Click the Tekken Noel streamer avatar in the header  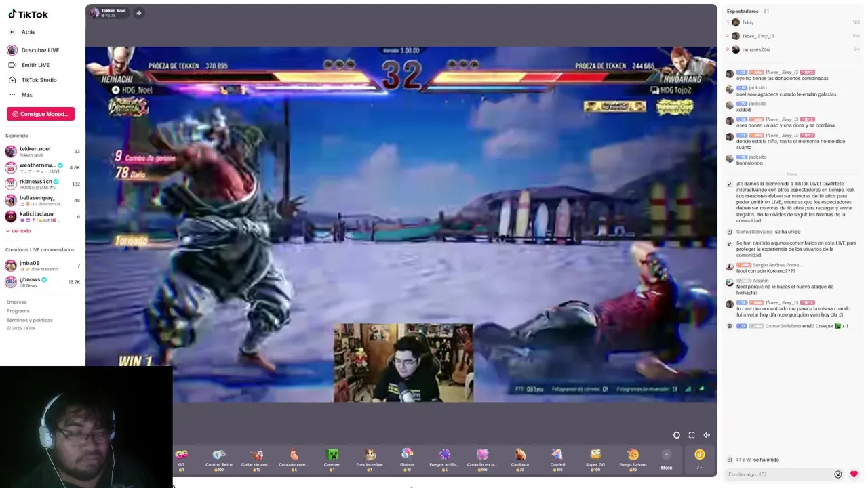(94, 12)
